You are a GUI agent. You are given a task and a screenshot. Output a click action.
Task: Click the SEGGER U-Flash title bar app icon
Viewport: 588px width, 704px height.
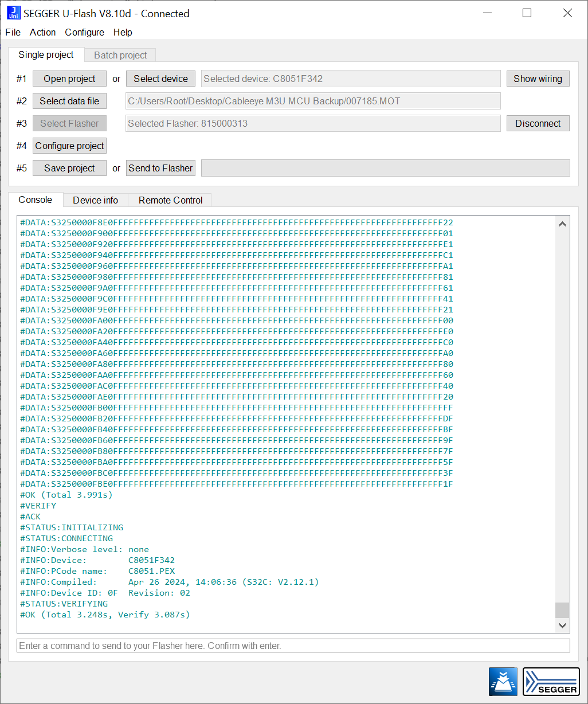13,13
